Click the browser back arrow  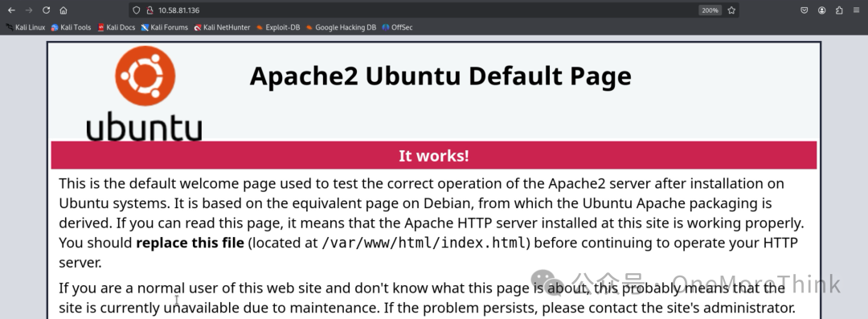(11, 10)
